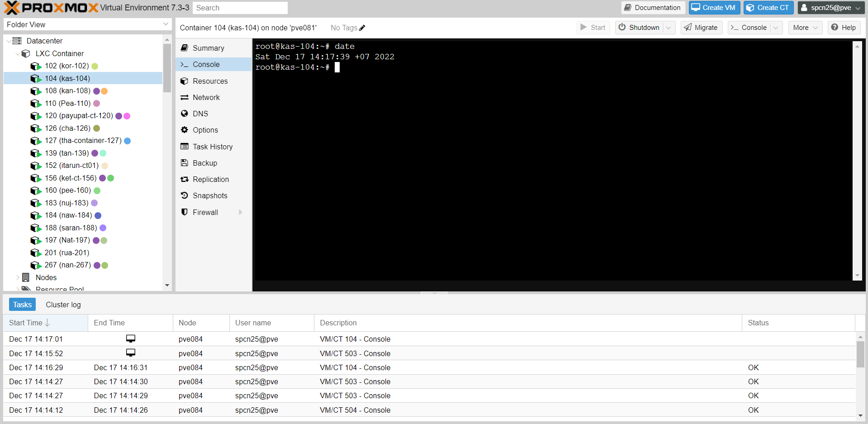Select the Tasks tab
Image resolution: width=868 pixels, height=424 pixels.
[x=22, y=305]
